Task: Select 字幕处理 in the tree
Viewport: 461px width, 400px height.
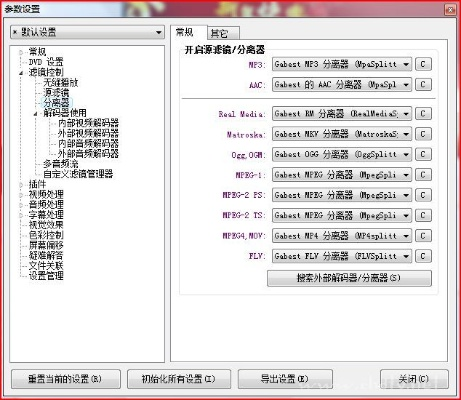Action: click(x=46, y=215)
